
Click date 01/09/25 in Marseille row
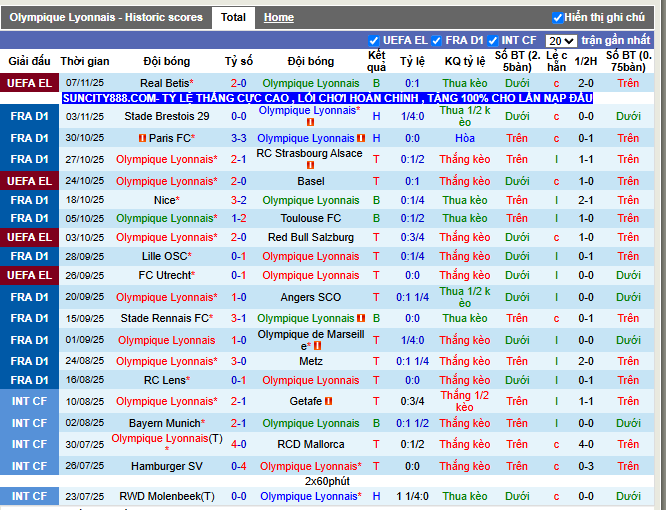click(x=85, y=340)
